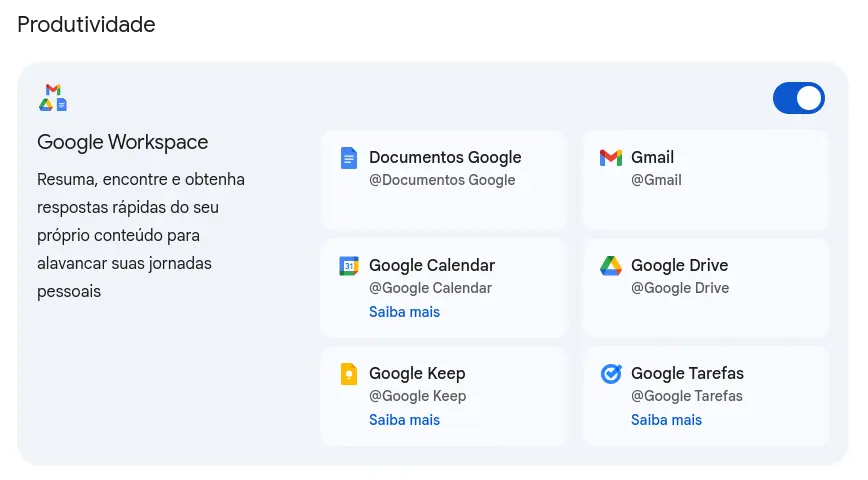Click the Produtividade section heading

[86, 24]
